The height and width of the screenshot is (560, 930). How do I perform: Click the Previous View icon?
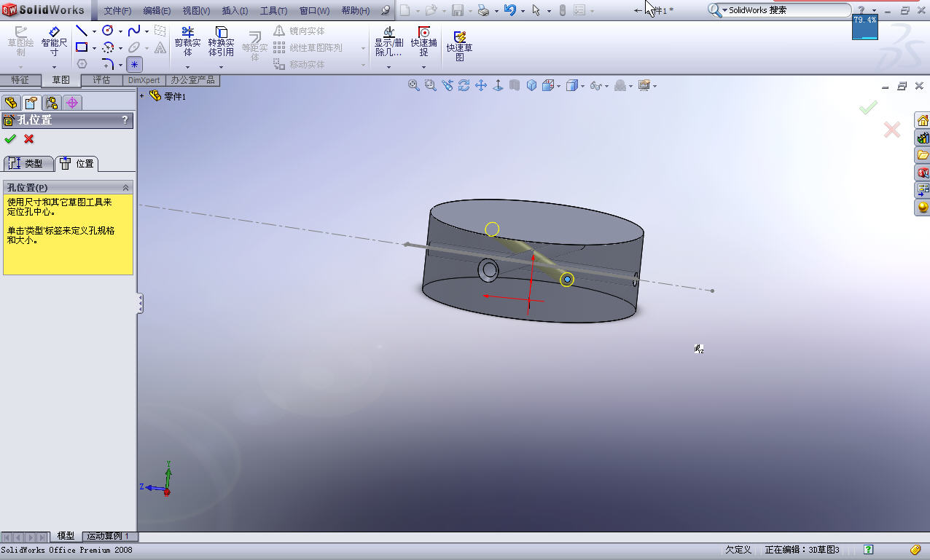[448, 85]
